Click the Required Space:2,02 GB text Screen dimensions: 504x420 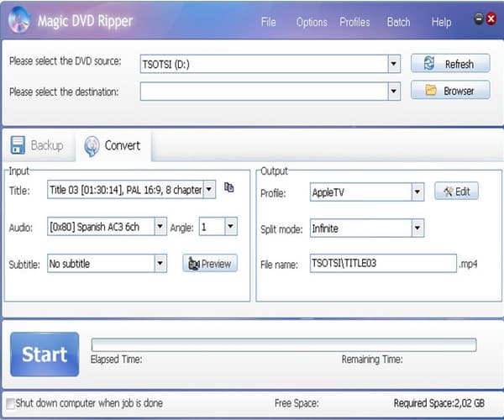439,403
